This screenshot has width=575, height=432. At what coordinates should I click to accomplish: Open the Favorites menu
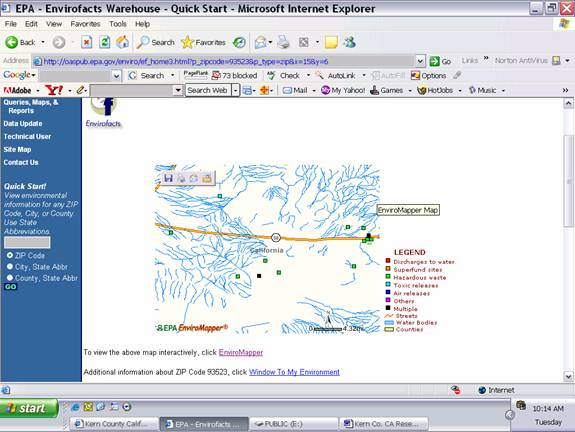[x=85, y=24]
